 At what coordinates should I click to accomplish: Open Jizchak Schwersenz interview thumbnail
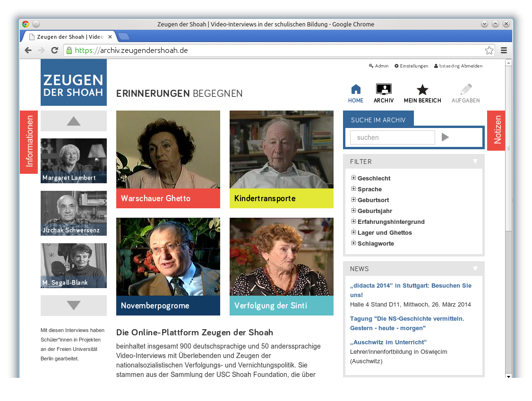pos(74,213)
